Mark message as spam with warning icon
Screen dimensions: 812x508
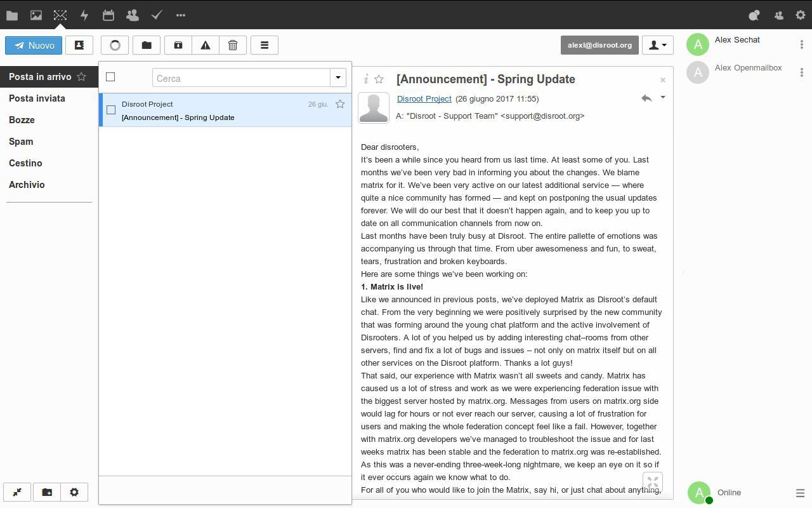[206, 45]
